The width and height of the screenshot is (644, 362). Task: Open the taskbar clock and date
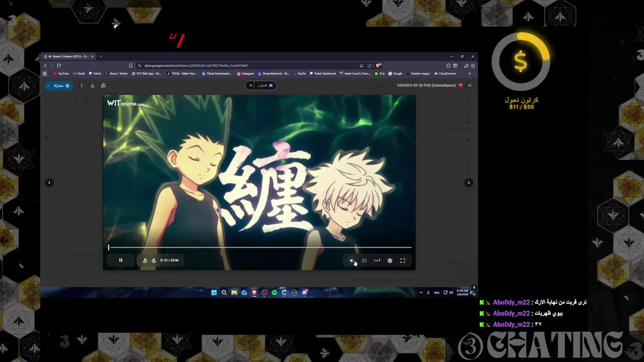click(x=462, y=293)
